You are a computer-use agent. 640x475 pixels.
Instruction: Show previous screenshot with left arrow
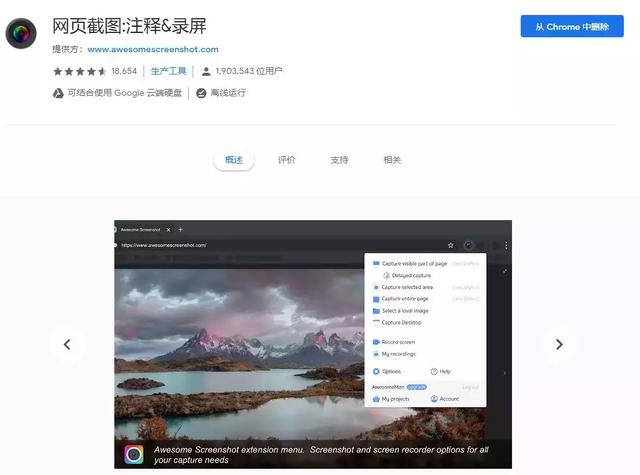coord(68,344)
